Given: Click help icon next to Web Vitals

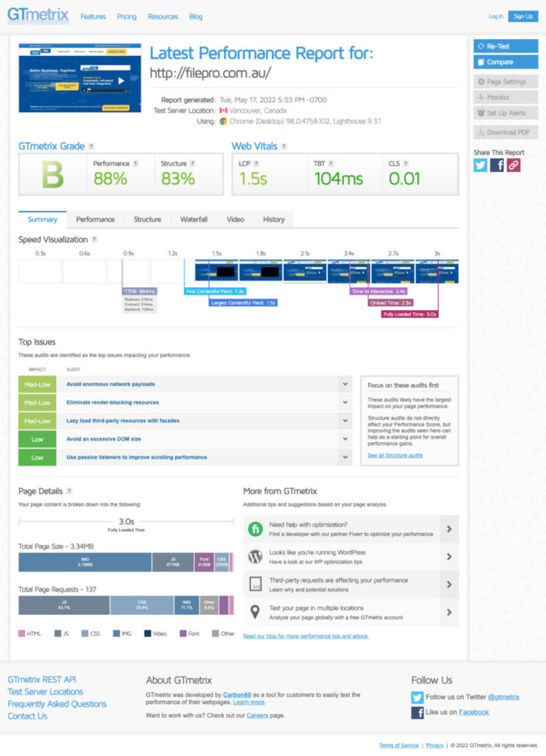Looking at the screenshot, I should point(284,146).
